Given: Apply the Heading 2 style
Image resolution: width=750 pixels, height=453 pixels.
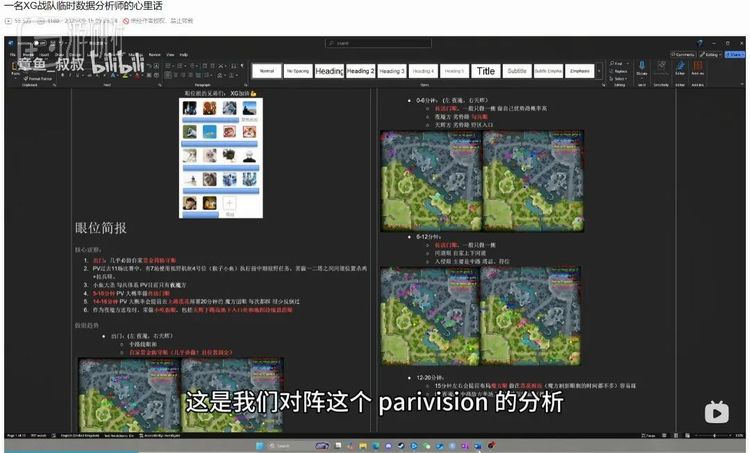Looking at the screenshot, I should 360,71.
